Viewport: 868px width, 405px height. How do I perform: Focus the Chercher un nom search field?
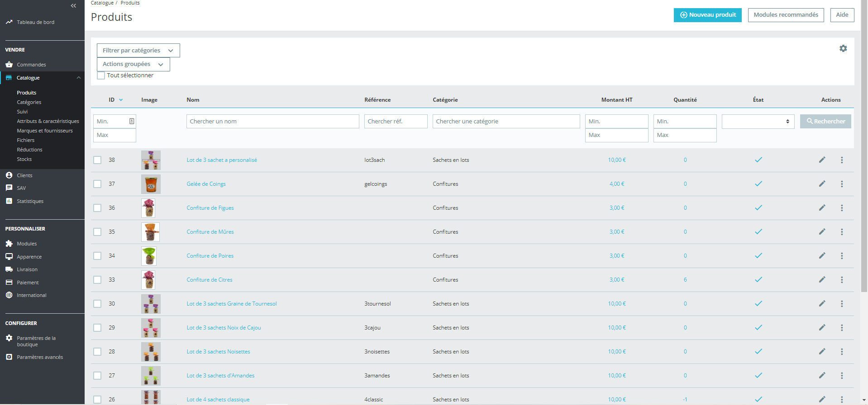pos(272,122)
